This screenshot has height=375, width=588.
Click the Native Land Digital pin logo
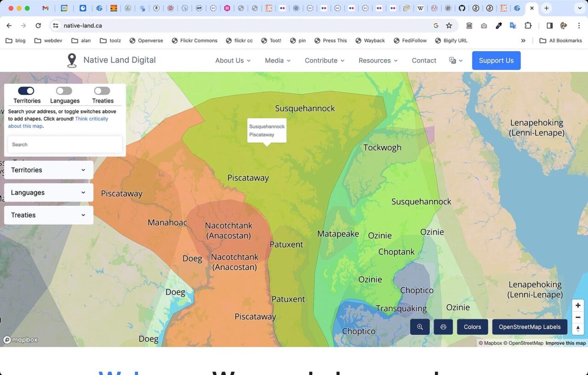pyautogui.click(x=72, y=60)
